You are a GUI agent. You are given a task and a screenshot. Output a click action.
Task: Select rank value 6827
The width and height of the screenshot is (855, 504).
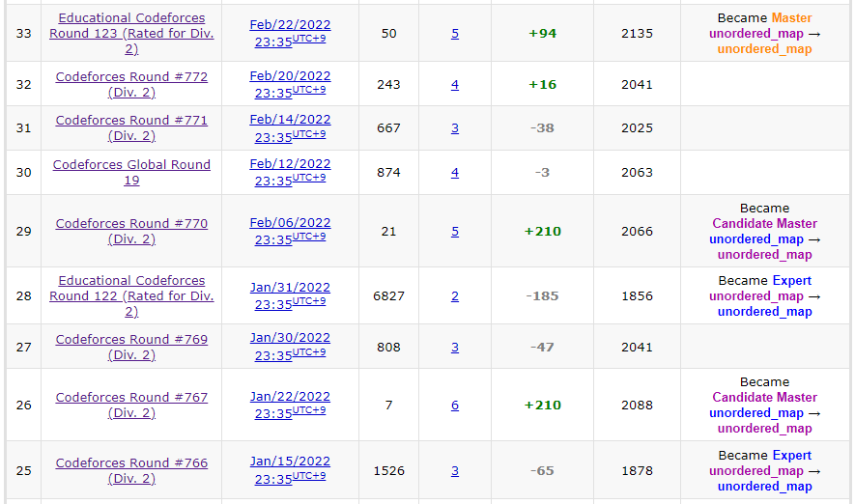click(x=388, y=295)
